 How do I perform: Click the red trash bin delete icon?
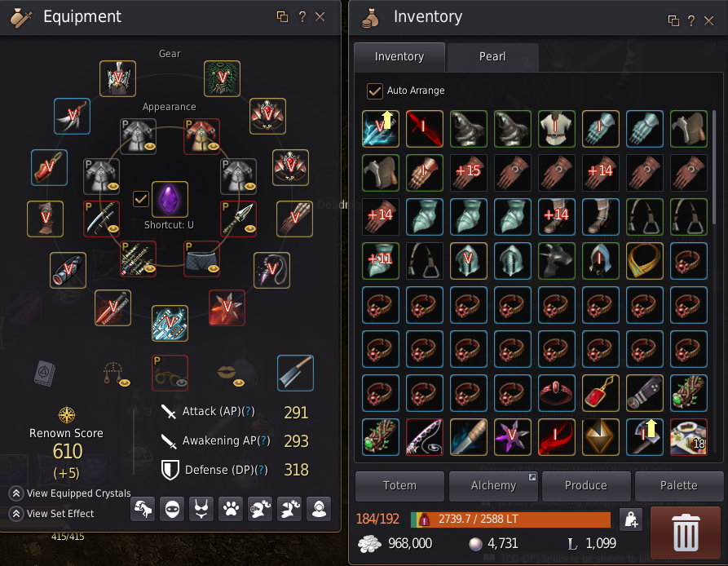[x=686, y=533]
